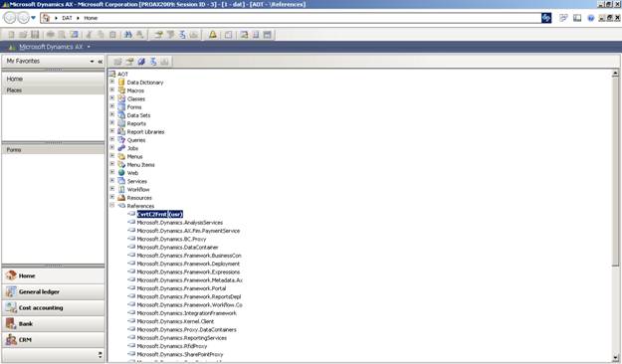The height and width of the screenshot is (364, 622).
Task: Open the CRM module
Action: 53,340
